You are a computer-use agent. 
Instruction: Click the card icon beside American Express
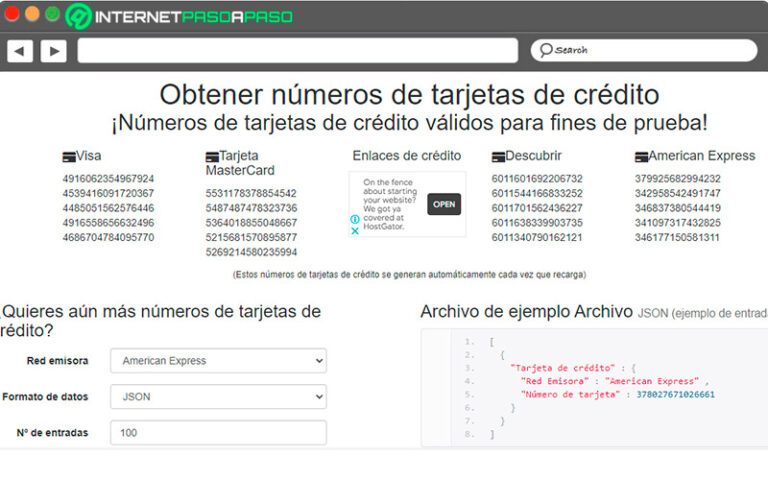click(641, 157)
